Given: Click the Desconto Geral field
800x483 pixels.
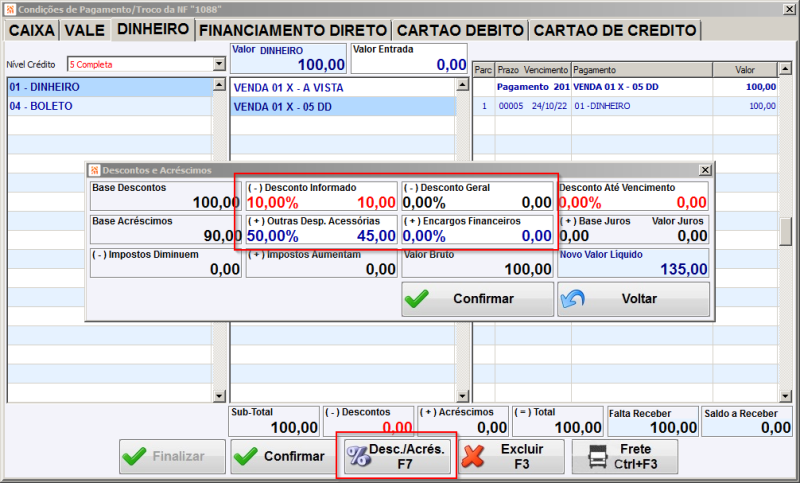Looking at the screenshot, I should click(x=477, y=196).
